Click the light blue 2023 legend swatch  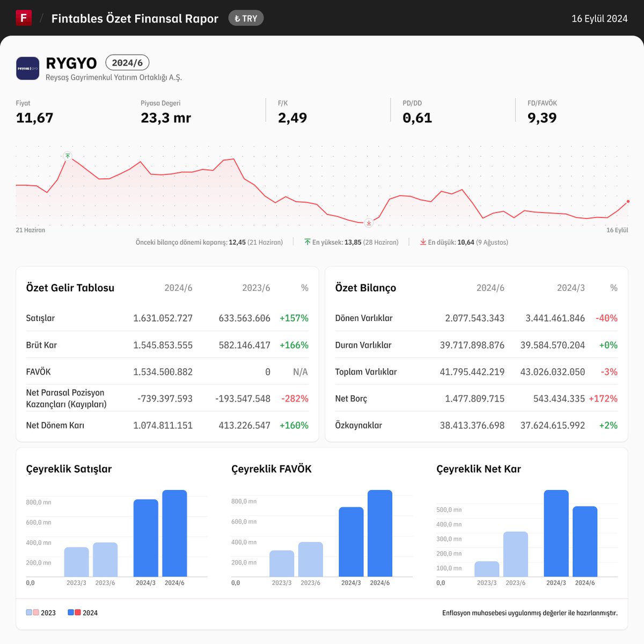[x=29, y=612]
